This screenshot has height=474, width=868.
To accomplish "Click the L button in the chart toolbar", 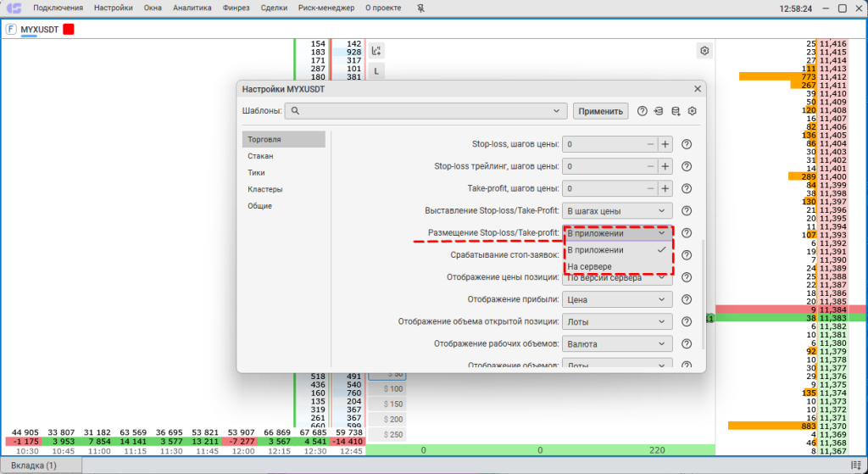I will pos(376,71).
